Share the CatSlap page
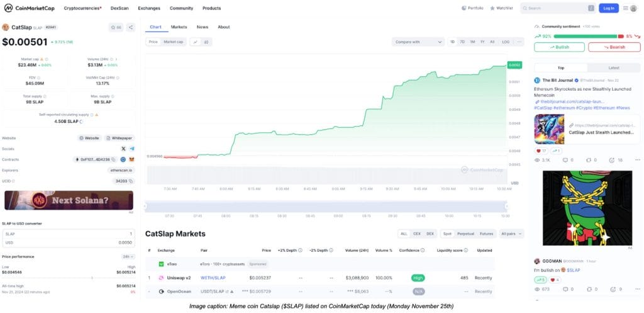Screen dimensions: 644x313 tap(131, 28)
